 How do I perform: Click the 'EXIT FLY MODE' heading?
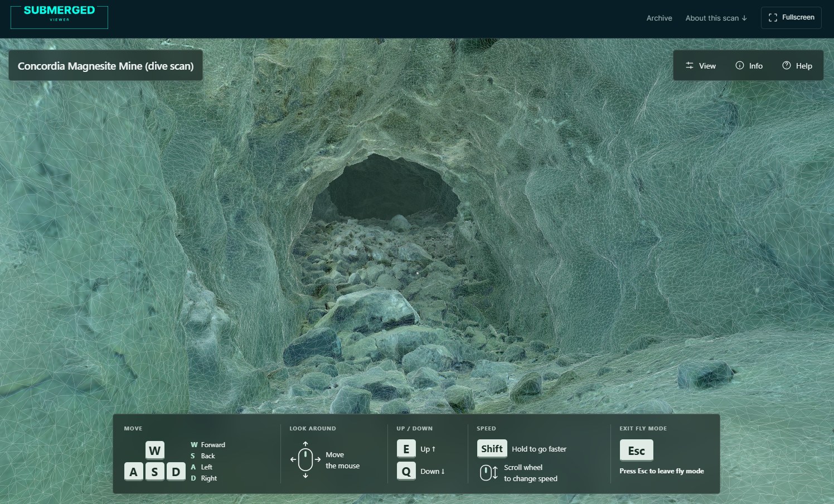point(643,429)
